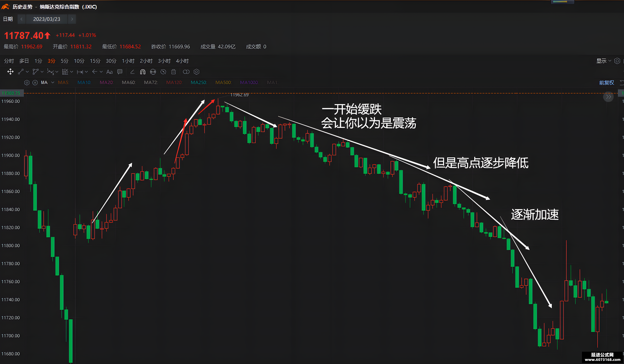Switch to the 1小时 timeframe tab

click(128, 61)
